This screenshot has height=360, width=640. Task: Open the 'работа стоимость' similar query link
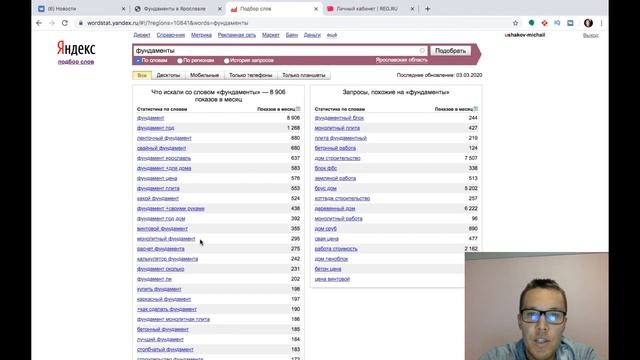336,249
